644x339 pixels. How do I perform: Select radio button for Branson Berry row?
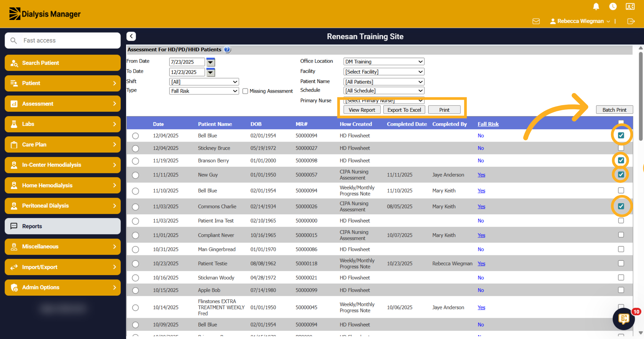coord(136,161)
